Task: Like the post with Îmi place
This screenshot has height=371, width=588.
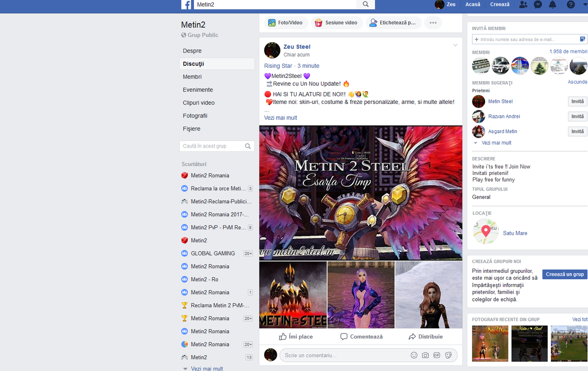Action: 296,337
